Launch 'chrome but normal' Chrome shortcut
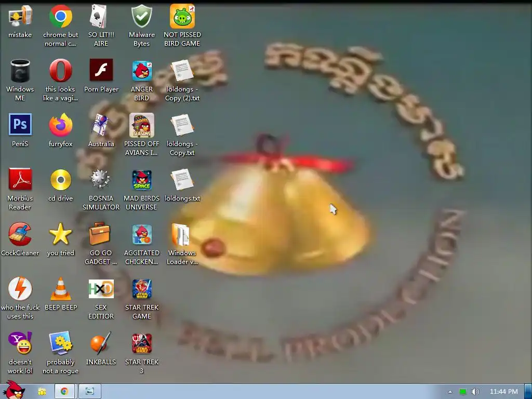532x399 pixels. (60, 16)
